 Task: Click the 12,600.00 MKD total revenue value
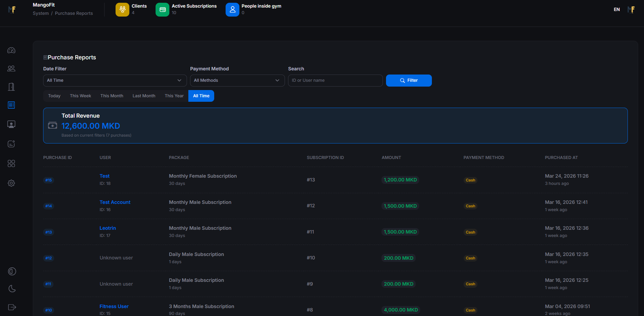click(x=91, y=126)
